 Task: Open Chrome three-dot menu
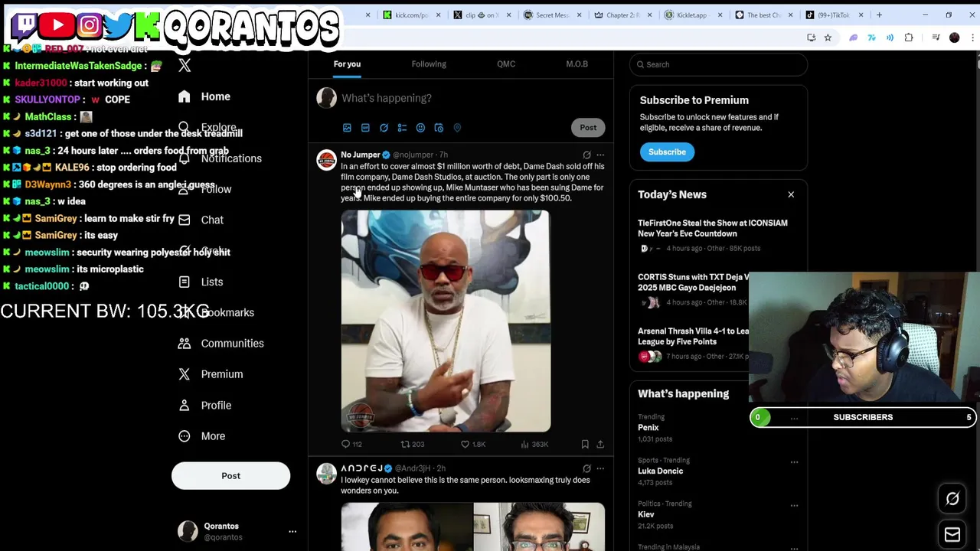tap(974, 37)
